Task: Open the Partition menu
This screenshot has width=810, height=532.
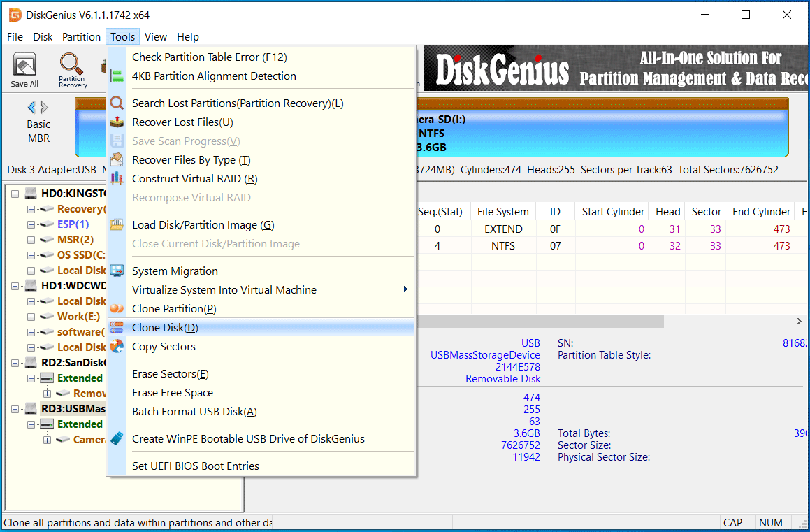Action: pos(81,36)
